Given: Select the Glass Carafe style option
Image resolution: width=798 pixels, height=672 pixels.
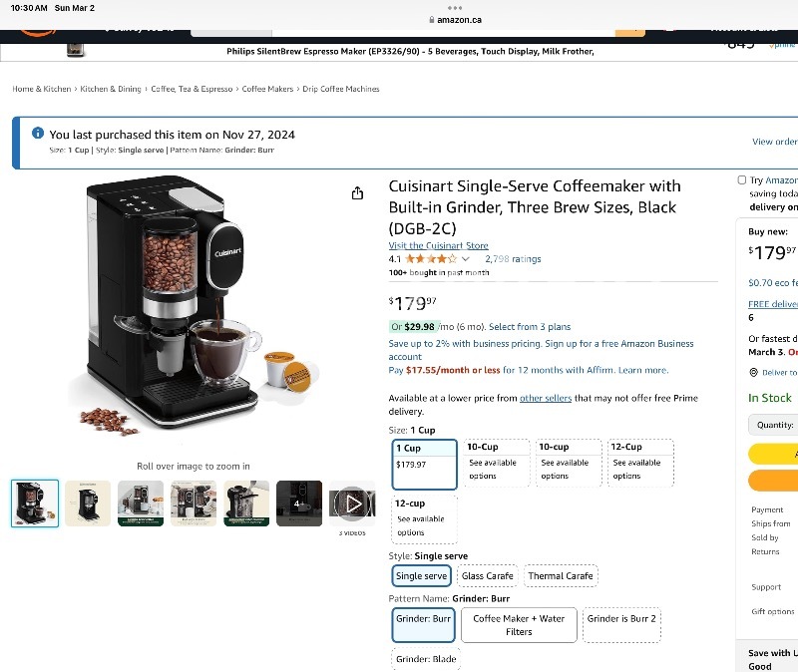Looking at the screenshot, I should coord(487,576).
